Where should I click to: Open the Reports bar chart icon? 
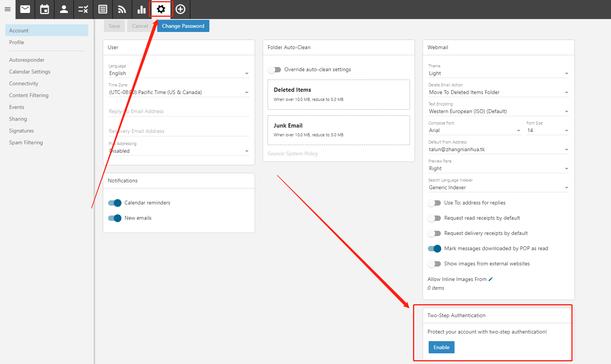pos(142,9)
